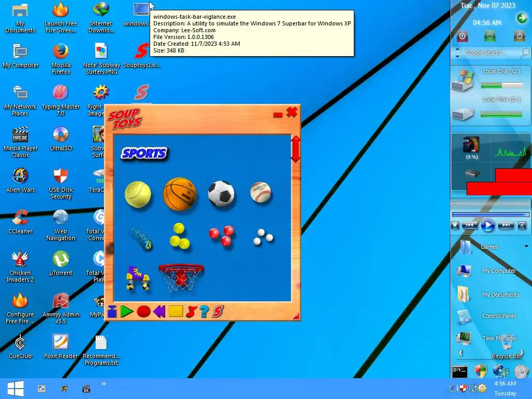Click the Google Search field in sidebar
This screenshot has width=532, height=399.
[486, 52]
